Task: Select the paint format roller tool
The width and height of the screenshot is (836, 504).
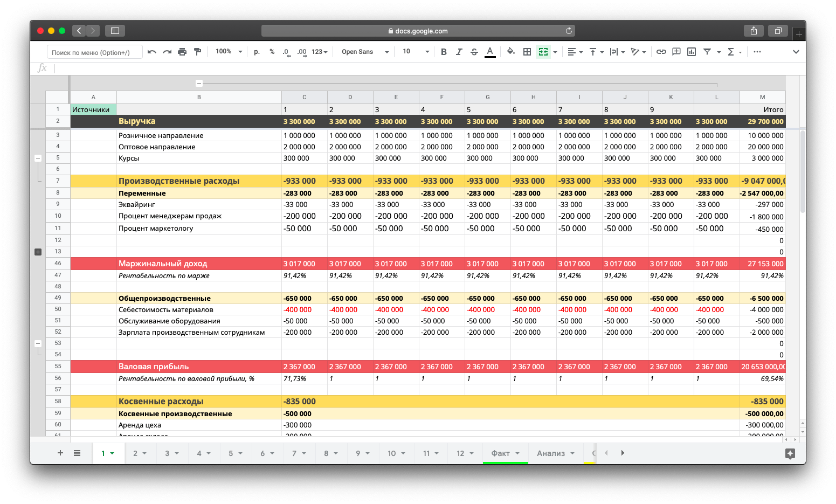Action: [x=197, y=52]
